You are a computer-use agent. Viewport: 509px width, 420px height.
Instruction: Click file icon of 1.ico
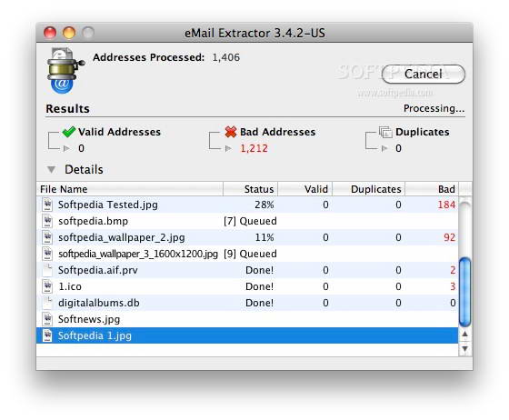47,286
